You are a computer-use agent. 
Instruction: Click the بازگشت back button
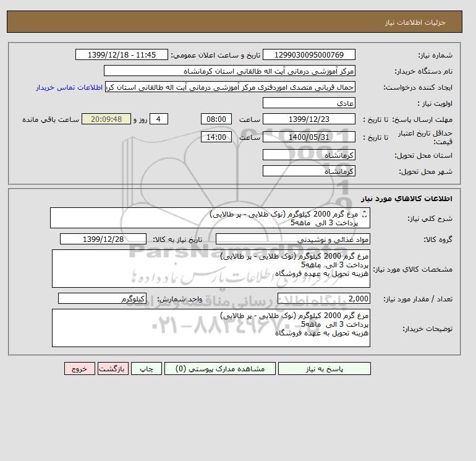coord(113,369)
